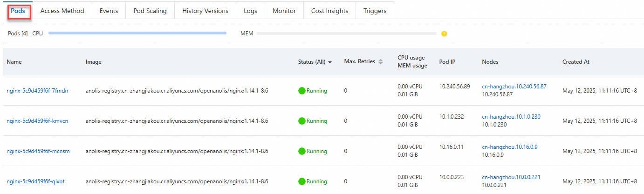Click the MEM usage progress bar

coord(346,33)
